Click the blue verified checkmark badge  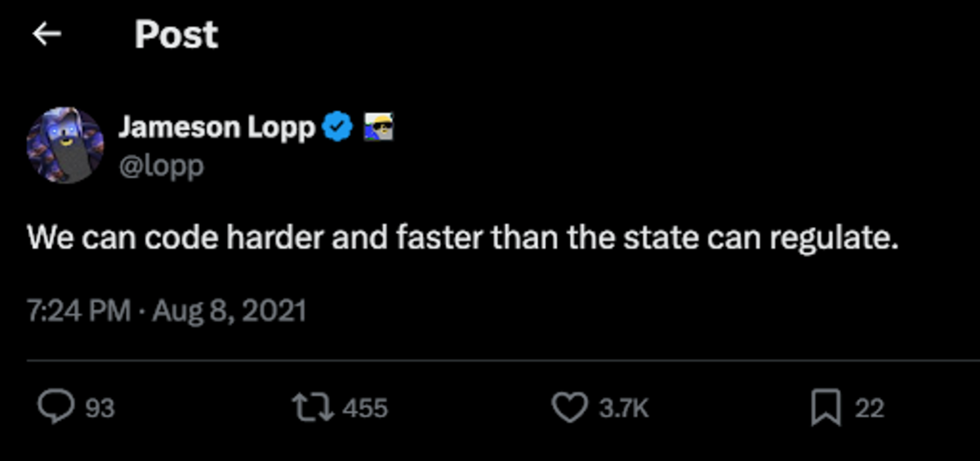click(338, 127)
